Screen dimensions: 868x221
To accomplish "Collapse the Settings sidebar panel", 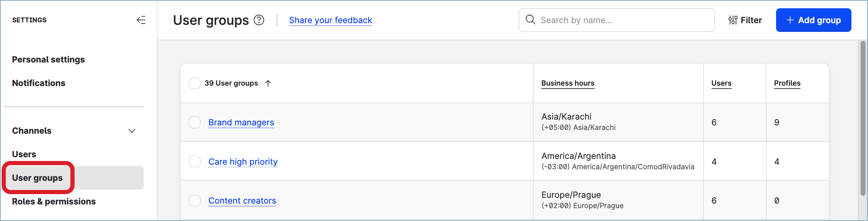I will pyautogui.click(x=141, y=20).
